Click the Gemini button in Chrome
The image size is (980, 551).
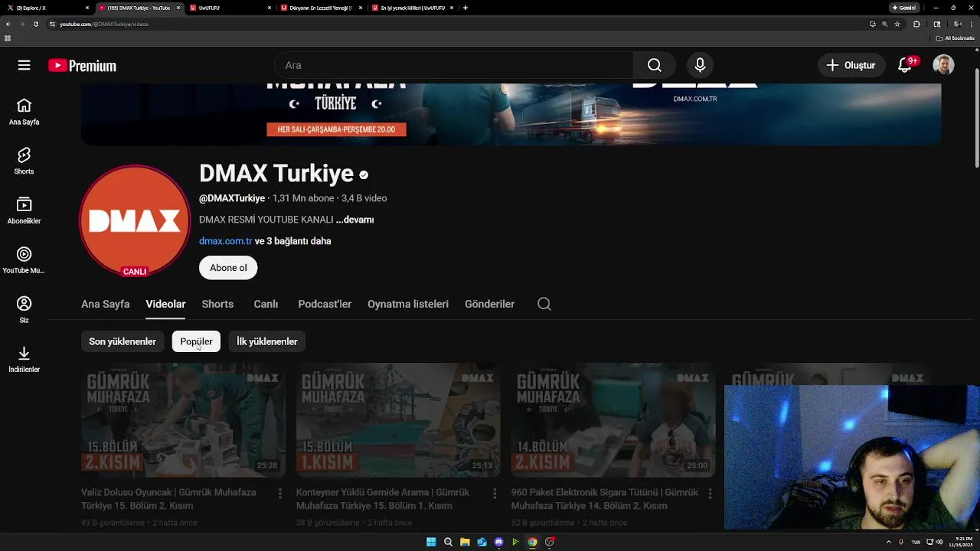pyautogui.click(x=904, y=8)
